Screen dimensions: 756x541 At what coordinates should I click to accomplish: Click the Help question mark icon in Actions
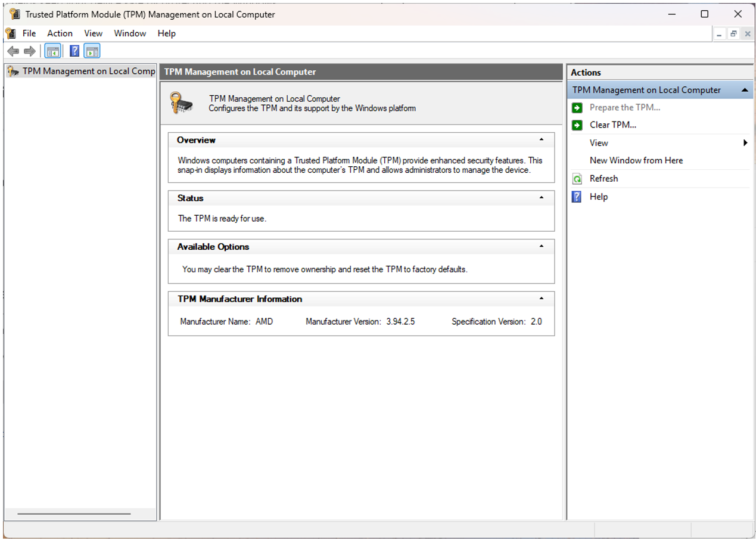tap(577, 197)
